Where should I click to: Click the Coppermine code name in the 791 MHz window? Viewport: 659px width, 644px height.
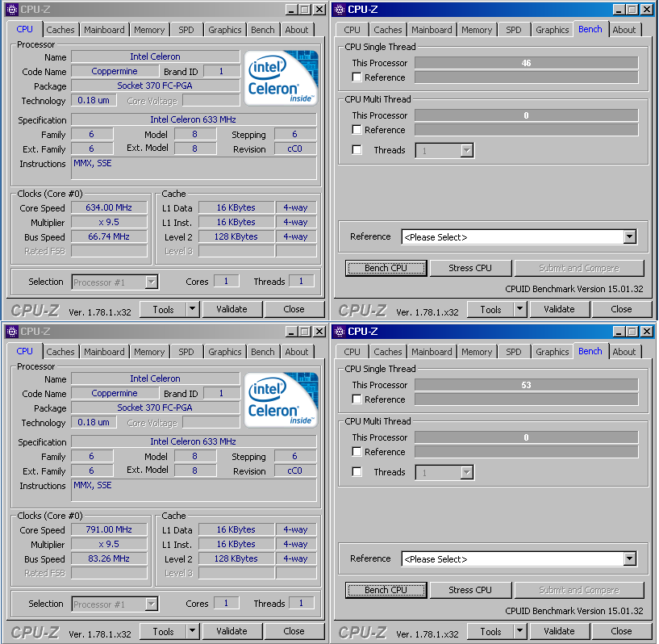click(x=115, y=394)
